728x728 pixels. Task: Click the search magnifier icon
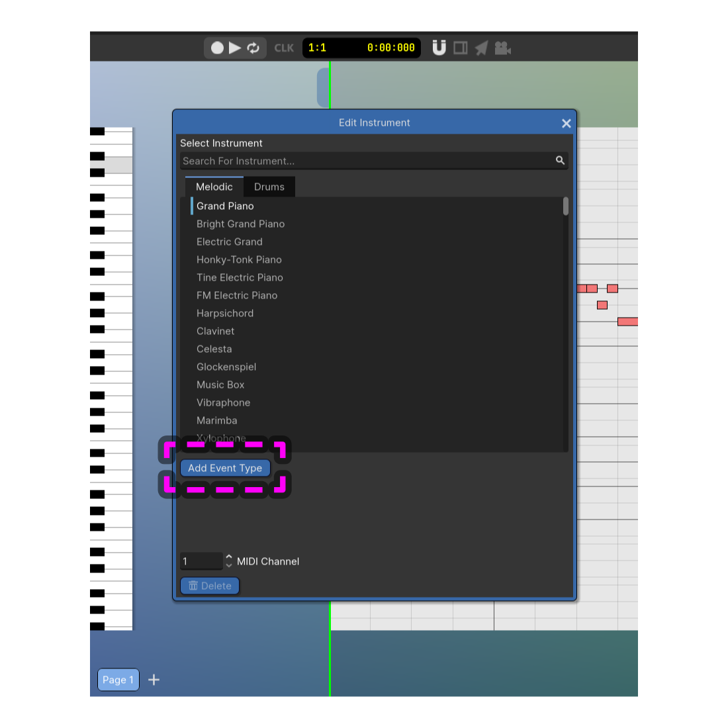pos(560,160)
